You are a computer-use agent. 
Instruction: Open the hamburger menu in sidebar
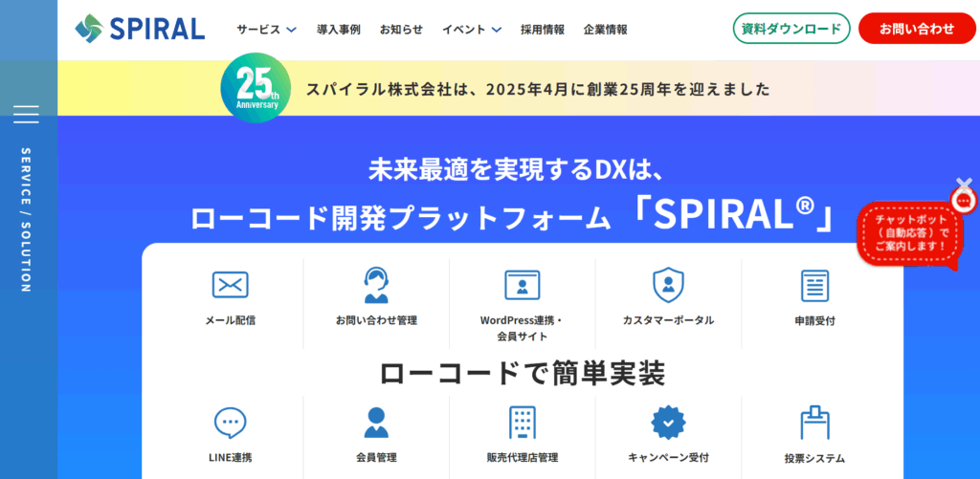[x=26, y=115]
